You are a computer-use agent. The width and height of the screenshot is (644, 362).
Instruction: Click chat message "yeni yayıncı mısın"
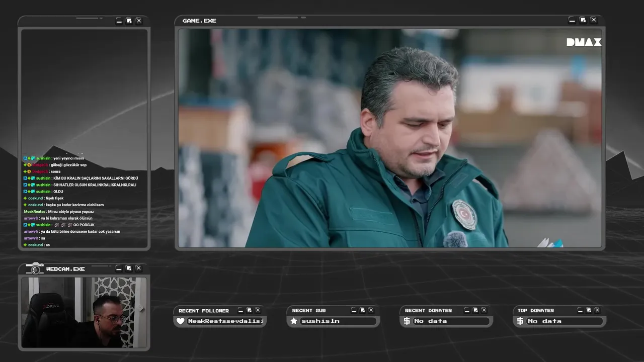(68, 158)
